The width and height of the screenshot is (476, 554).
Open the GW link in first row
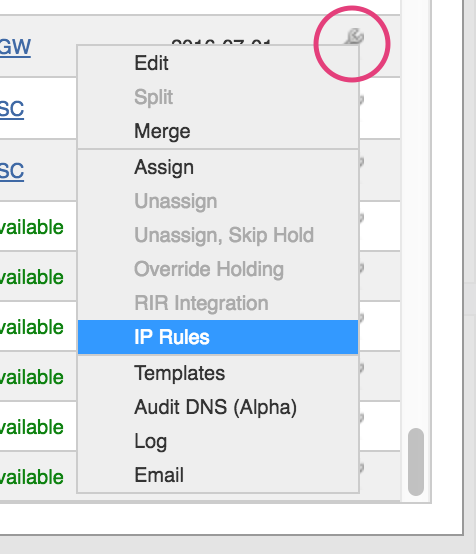(15, 47)
